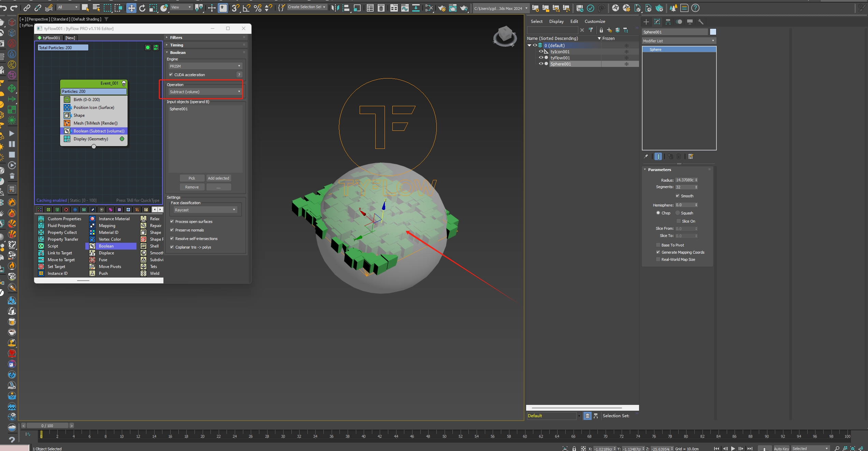Collapse the Boolean rollout
Screen dimensions: 868x451
click(x=206, y=52)
